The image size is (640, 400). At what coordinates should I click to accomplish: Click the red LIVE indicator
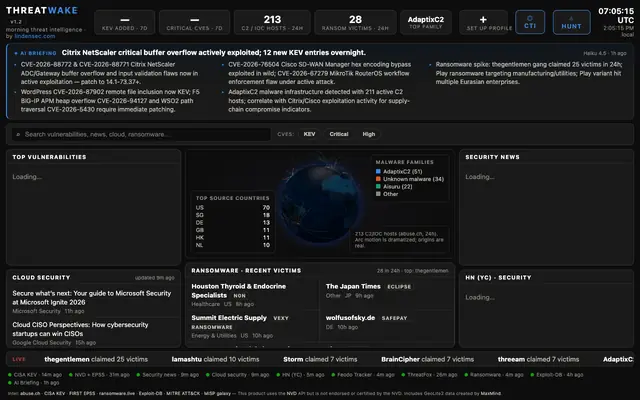pyautogui.click(x=19, y=359)
